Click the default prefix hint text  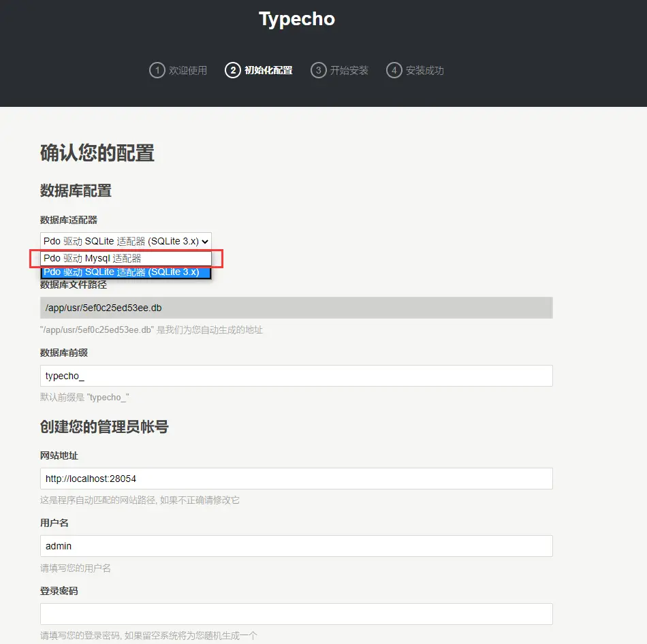coord(84,398)
